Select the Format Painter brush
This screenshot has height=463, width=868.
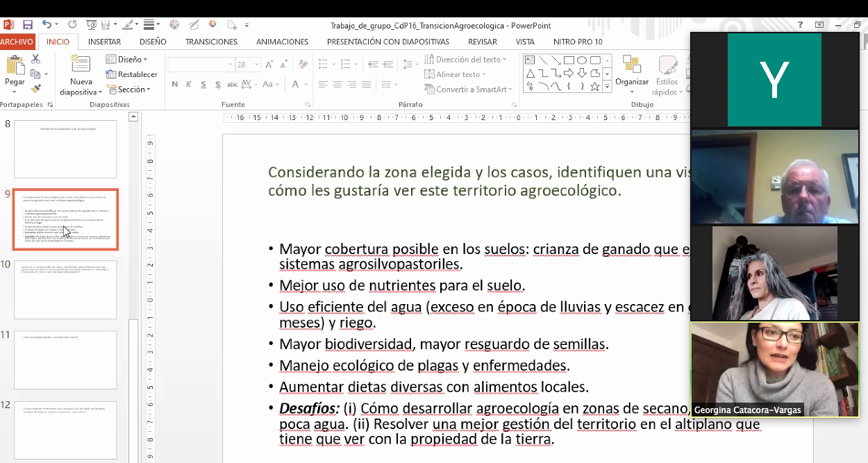coord(35,89)
